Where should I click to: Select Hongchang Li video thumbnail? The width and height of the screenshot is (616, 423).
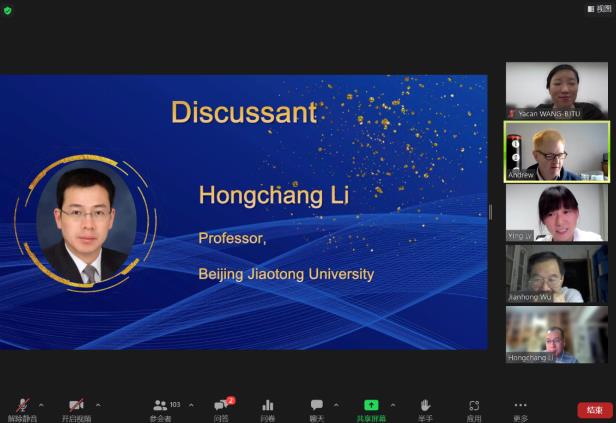coord(557,335)
